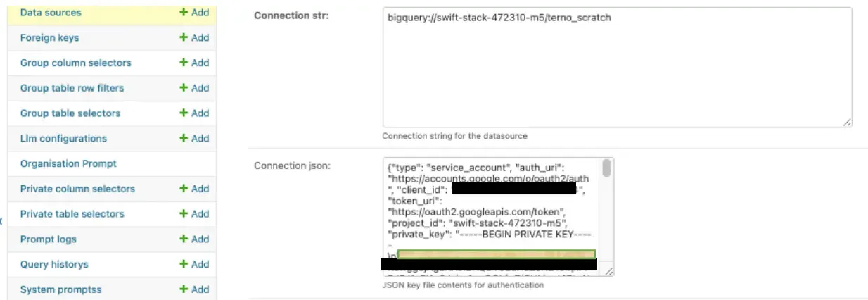Viewport: 868px width, 300px height.
Task: Open the Llm configurations section
Action: coord(63,139)
